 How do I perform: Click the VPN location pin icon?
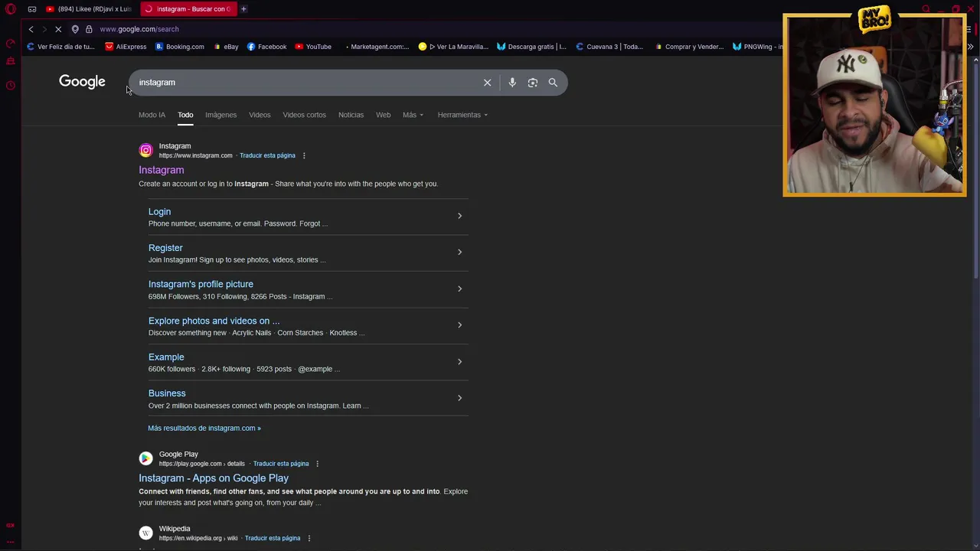click(75, 29)
